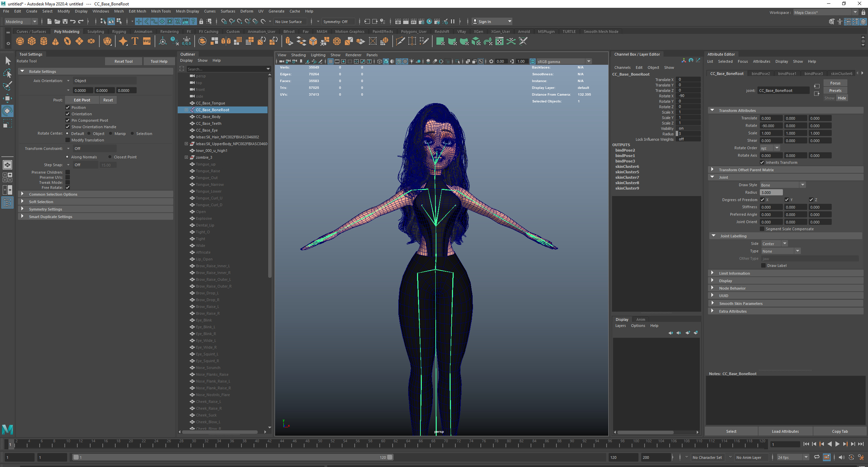Open the Mesh Tools menu
The width and height of the screenshot is (868, 467).
(x=161, y=11)
